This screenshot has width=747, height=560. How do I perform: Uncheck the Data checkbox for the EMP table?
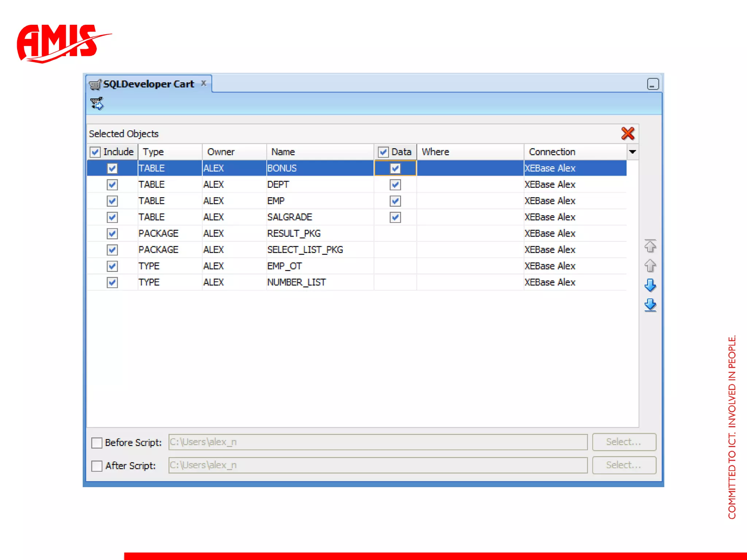395,201
